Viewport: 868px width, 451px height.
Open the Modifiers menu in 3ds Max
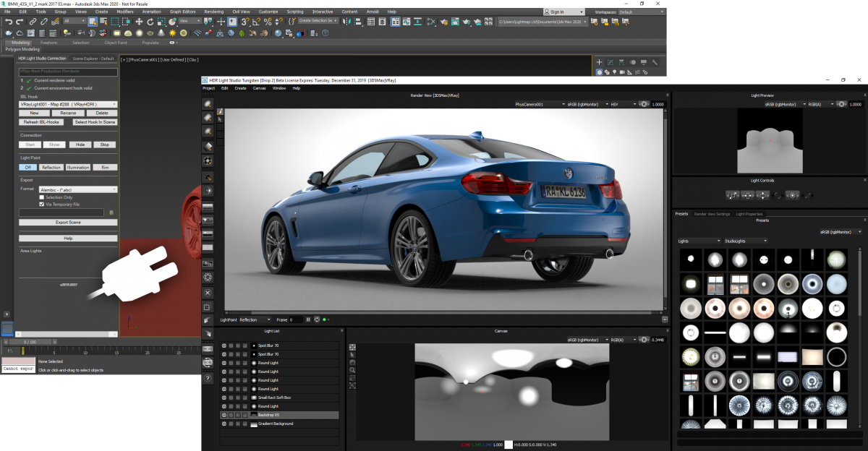click(125, 12)
